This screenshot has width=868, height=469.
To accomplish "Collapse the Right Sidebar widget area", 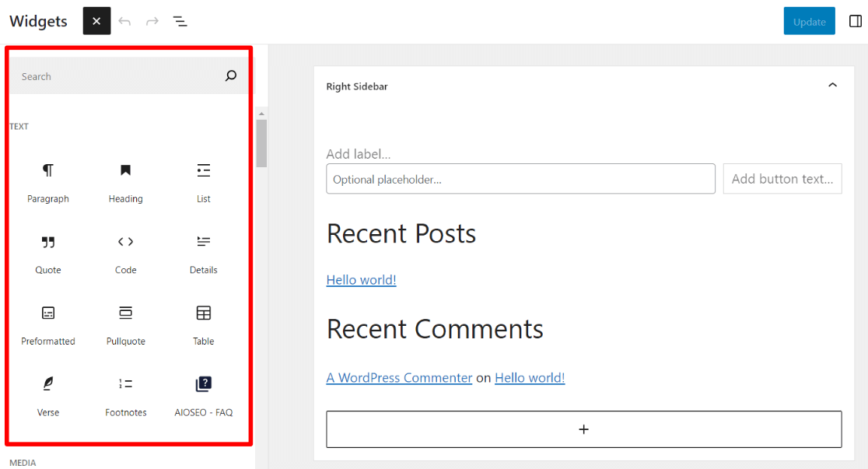I will (x=833, y=85).
